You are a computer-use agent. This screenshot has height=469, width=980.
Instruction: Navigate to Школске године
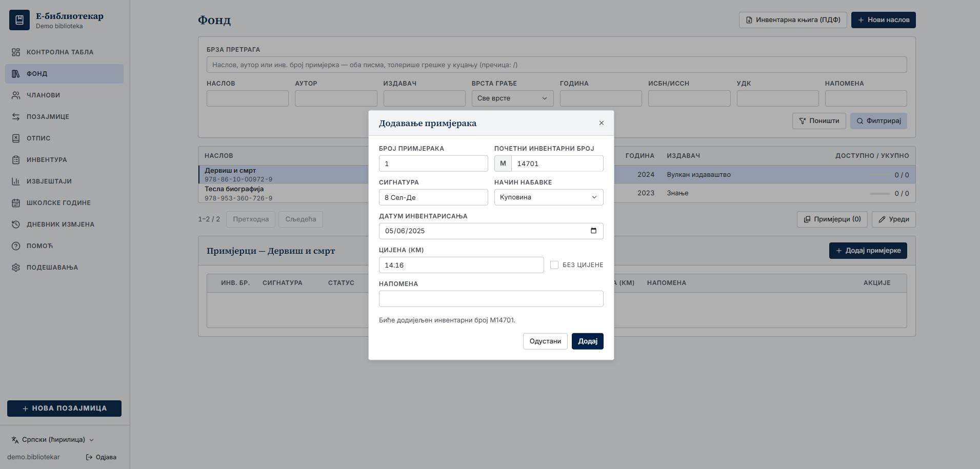pyautogui.click(x=64, y=203)
